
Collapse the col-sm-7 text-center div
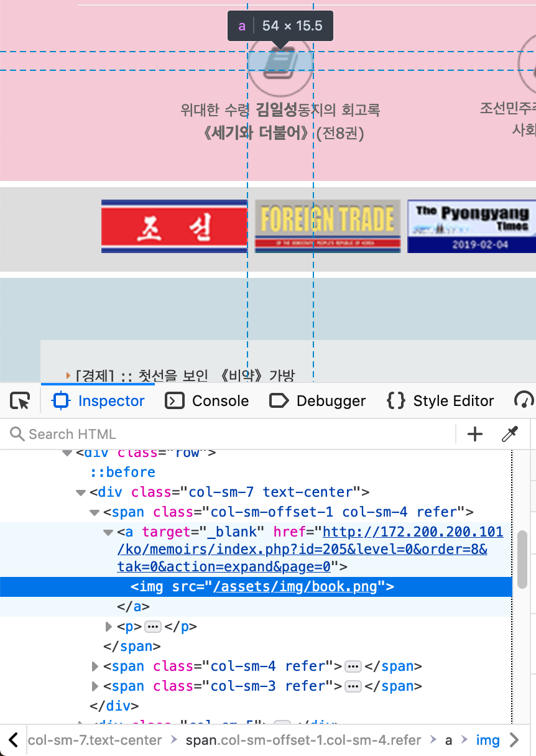tap(80, 492)
